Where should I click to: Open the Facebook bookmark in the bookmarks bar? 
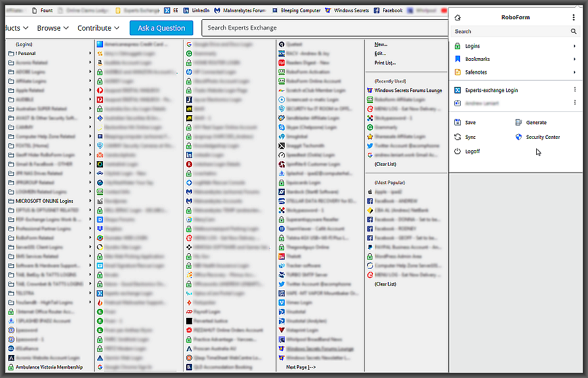(388, 10)
